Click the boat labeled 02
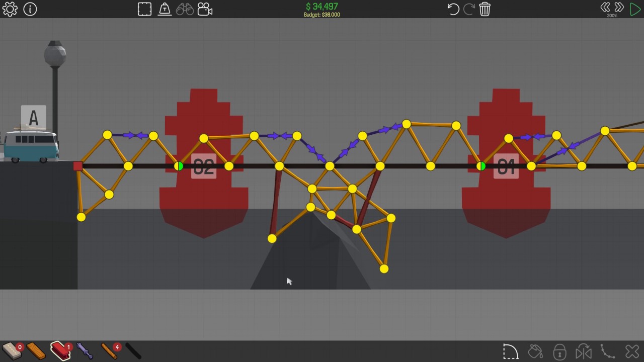This screenshot has width=644, height=362. click(204, 163)
